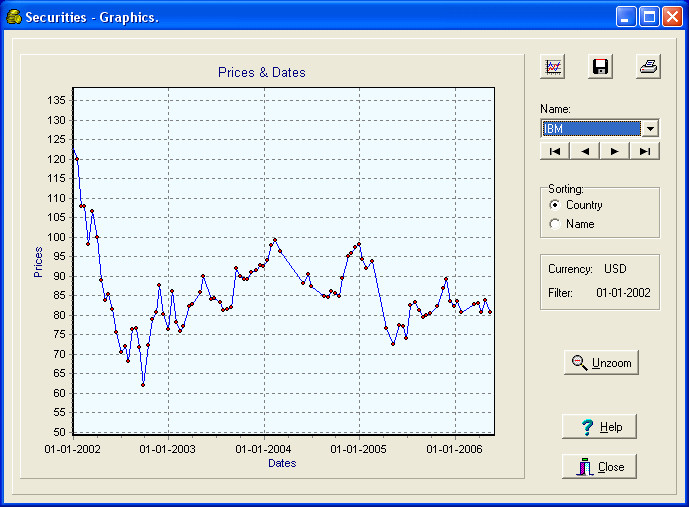Click the lowest data point near 62

click(x=143, y=385)
